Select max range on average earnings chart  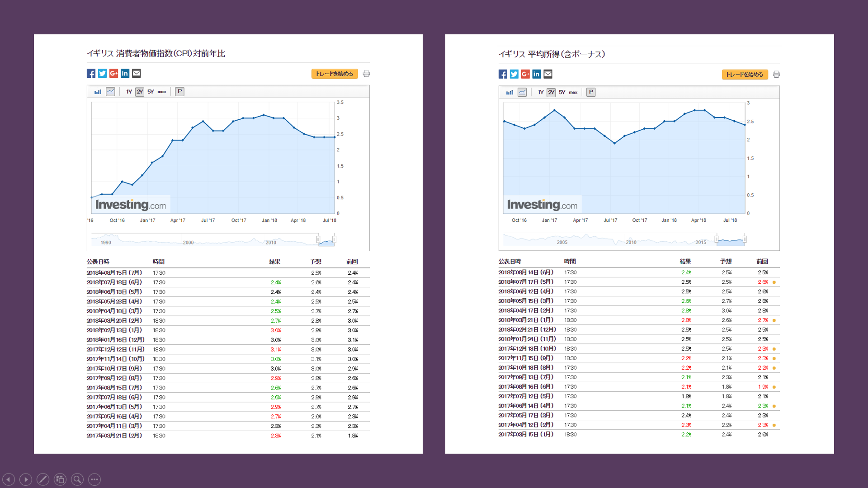tap(573, 92)
